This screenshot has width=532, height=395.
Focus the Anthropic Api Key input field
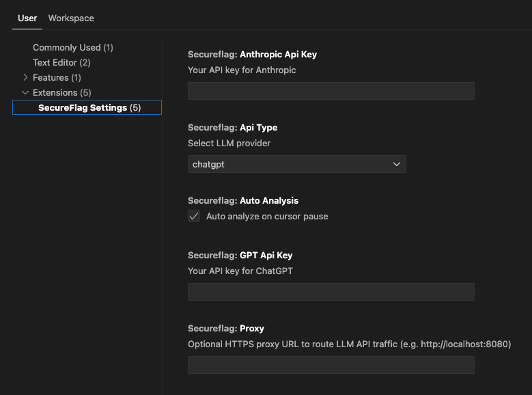[331, 91]
